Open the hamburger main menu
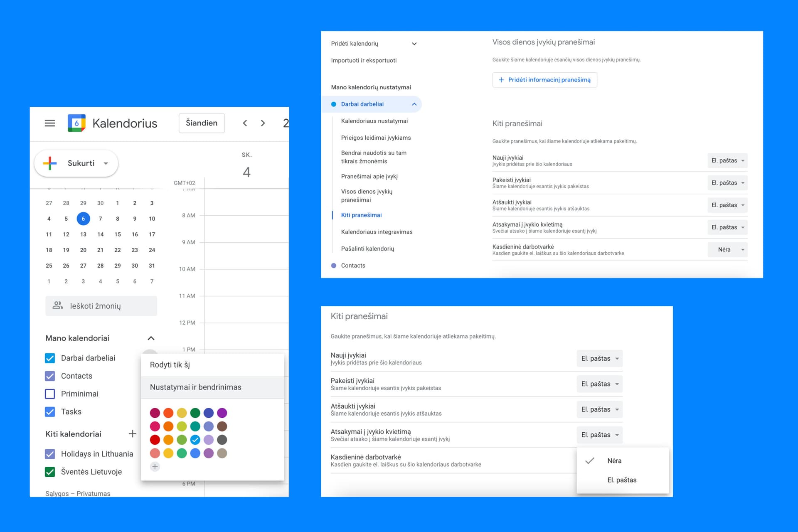This screenshot has height=532, width=798. click(50, 123)
